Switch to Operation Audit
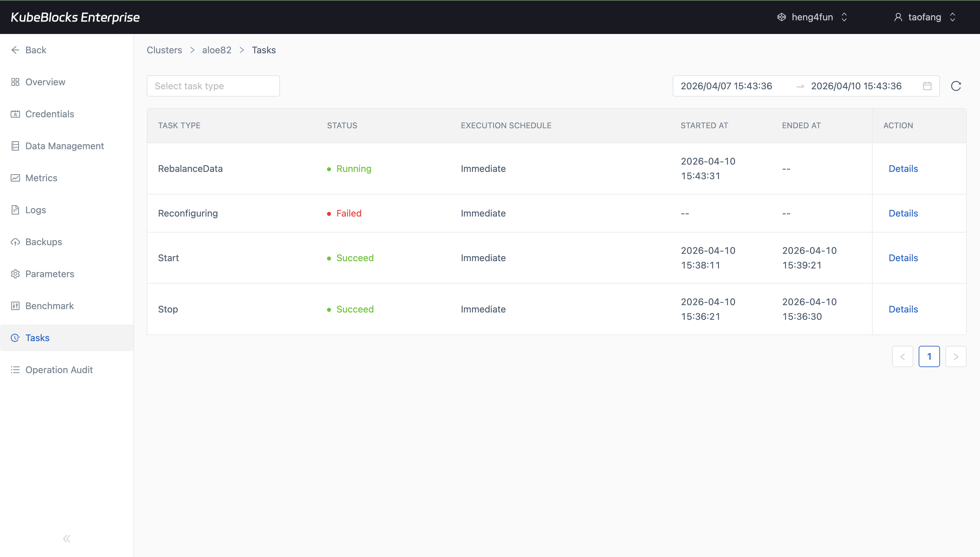Image resolution: width=980 pixels, height=557 pixels. point(59,369)
